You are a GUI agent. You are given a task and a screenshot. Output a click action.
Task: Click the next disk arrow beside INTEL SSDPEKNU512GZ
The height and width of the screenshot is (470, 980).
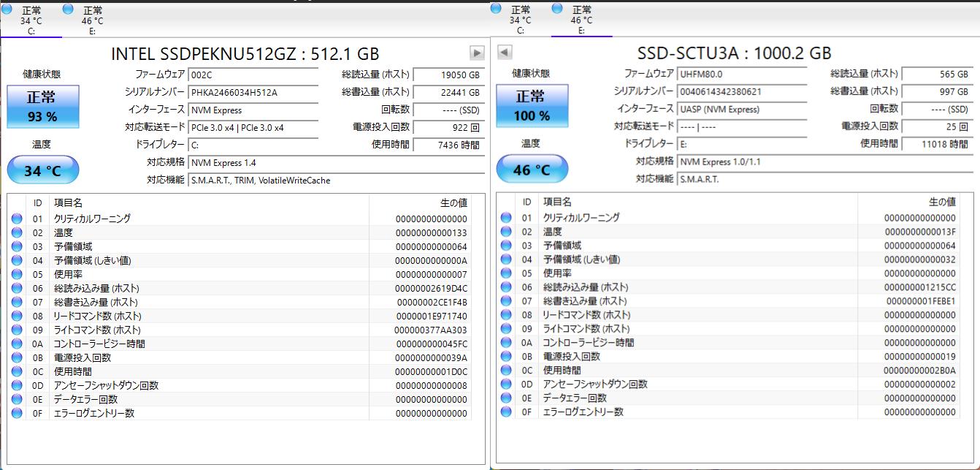[477, 53]
